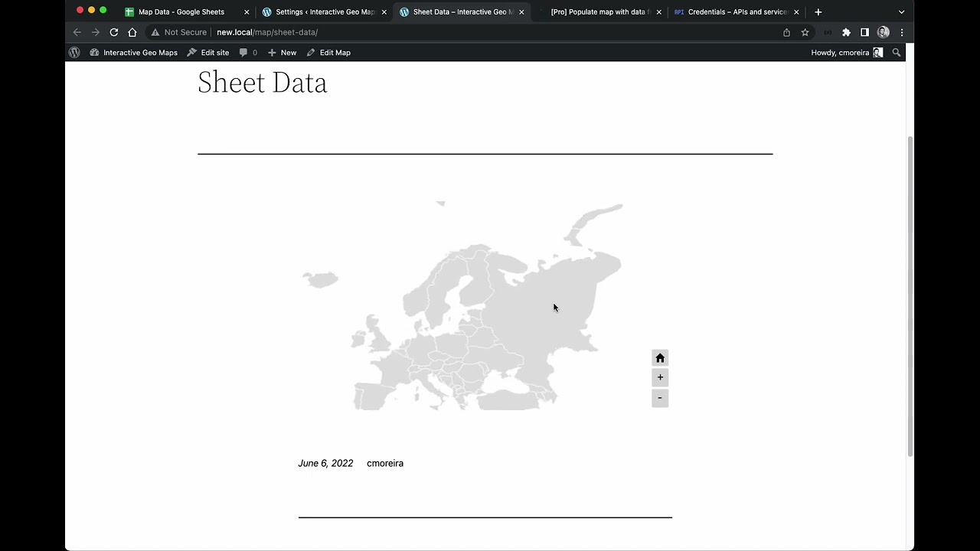Close the Populate map with data tab

[658, 12]
